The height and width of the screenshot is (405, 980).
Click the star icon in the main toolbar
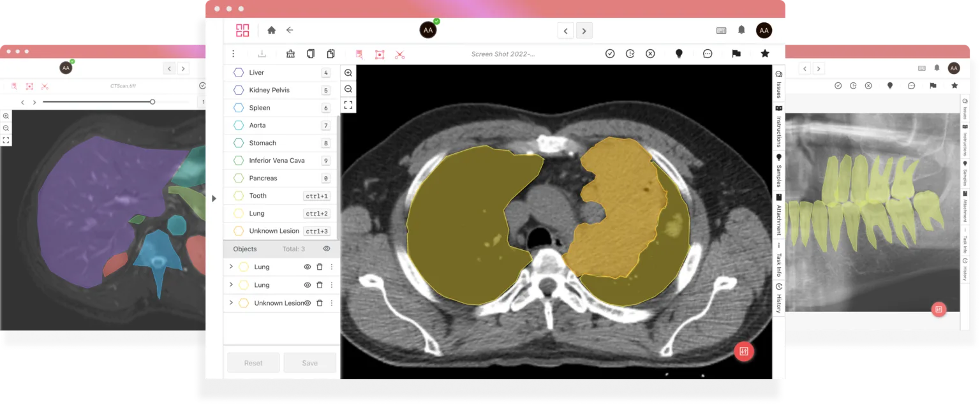tap(764, 54)
